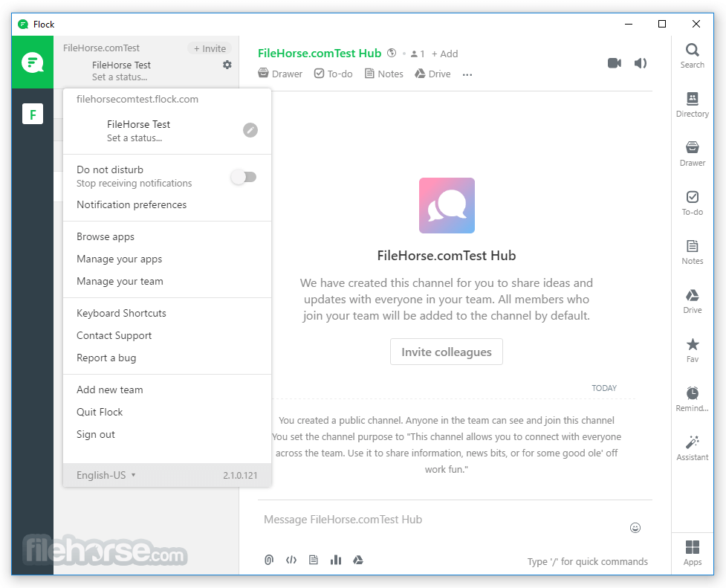Viewport: 726px width, 588px height.
Task: Click the filehorsecomtest.flock.com text
Action: pos(137,99)
